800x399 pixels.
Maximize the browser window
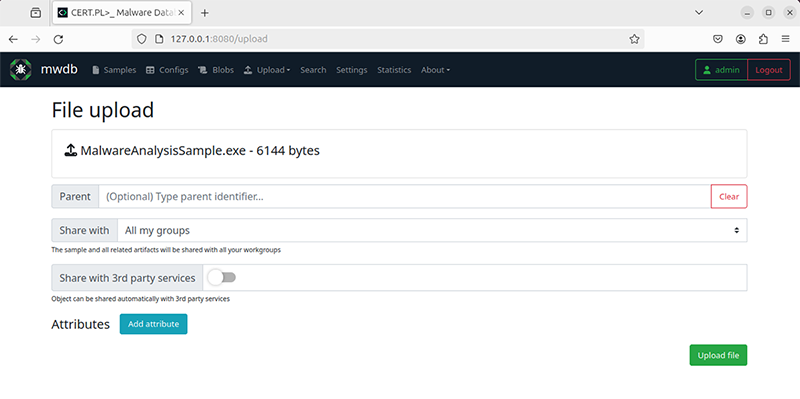(x=768, y=13)
